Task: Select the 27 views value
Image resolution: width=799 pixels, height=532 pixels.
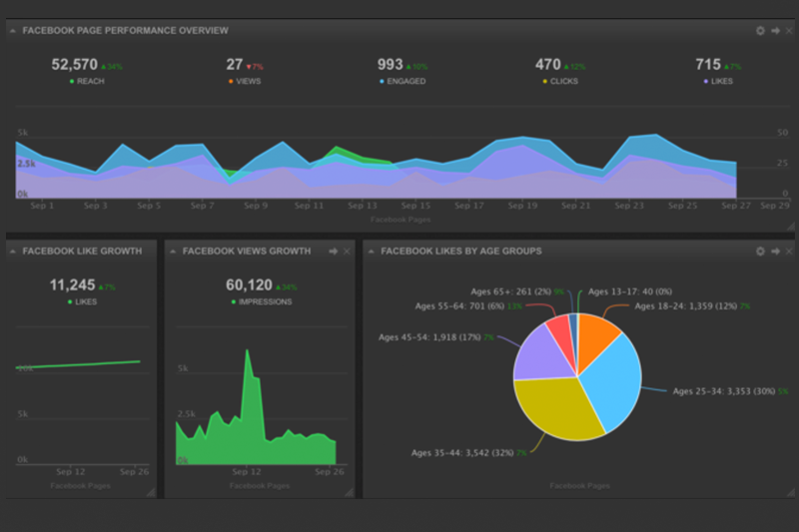Action: (235, 65)
